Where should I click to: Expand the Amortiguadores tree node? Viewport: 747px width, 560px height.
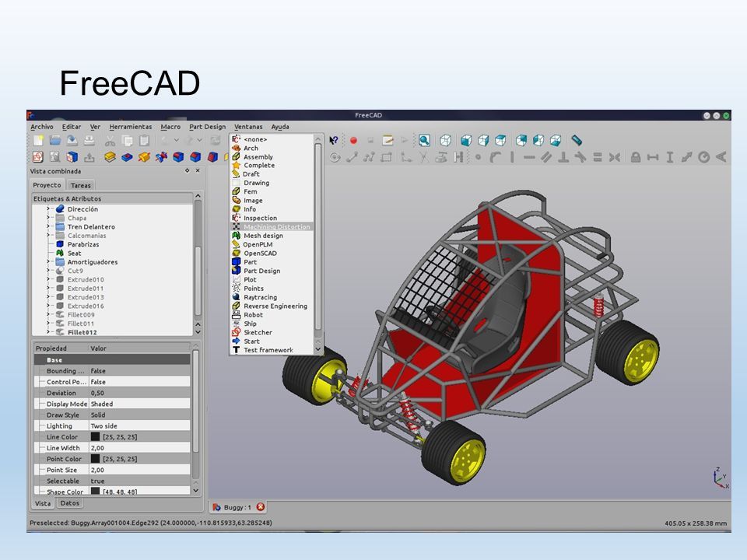pos(48,262)
